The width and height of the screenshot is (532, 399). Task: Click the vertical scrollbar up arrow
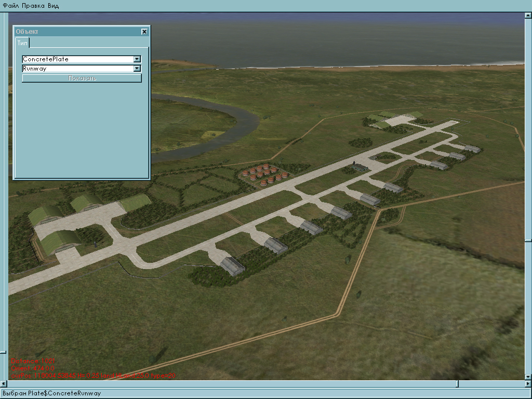[x=528, y=15]
